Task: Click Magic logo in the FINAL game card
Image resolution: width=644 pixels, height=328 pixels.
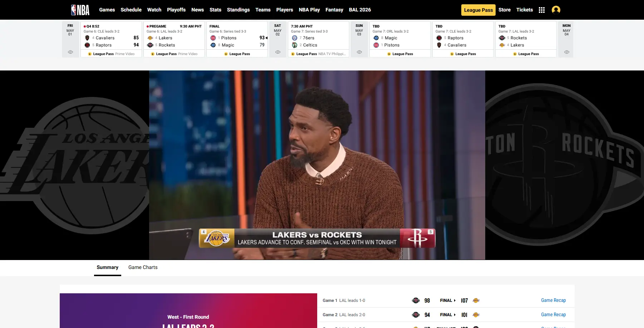Action: pos(213,45)
